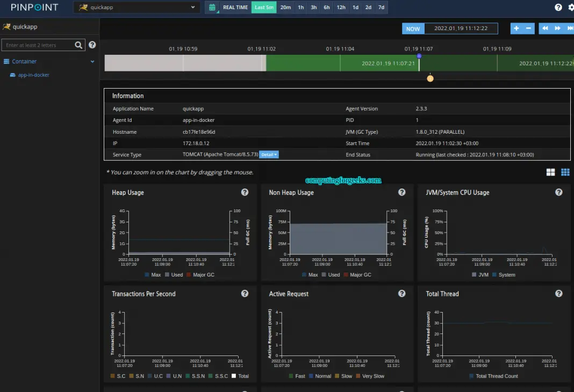Open the calendar date picker icon
The width and height of the screenshot is (574, 392).
tap(212, 8)
